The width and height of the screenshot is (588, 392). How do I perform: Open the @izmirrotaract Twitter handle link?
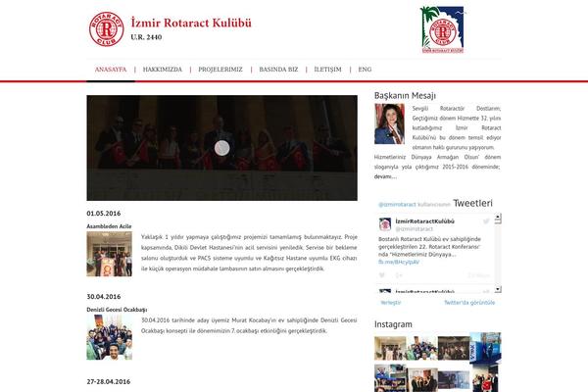tap(397, 205)
